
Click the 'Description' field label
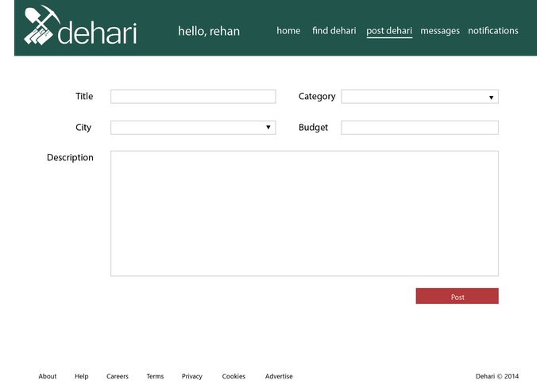click(70, 157)
